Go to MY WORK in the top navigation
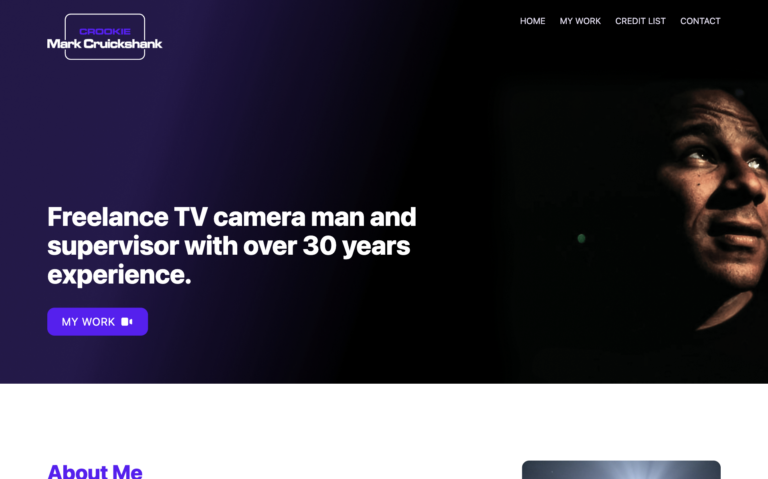Viewport: 768px width, 479px height. coord(580,21)
